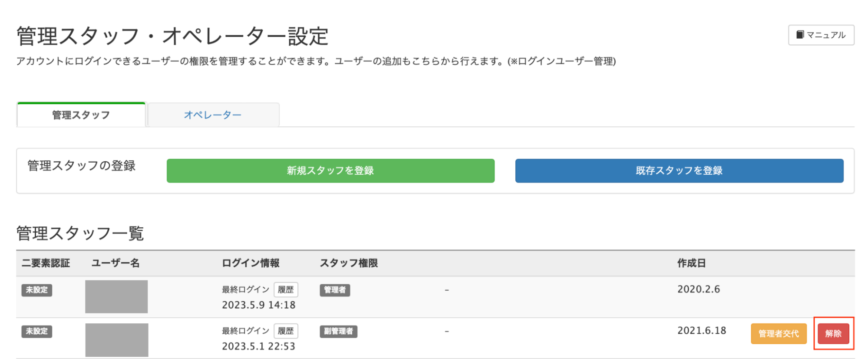Click the 管理スタッフの登録 section label
Viewport: 868px width, 359px height.
pyautogui.click(x=81, y=166)
